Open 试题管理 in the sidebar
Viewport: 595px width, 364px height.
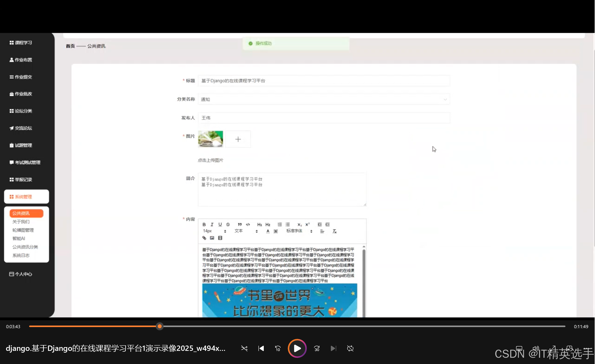pyautogui.click(x=21, y=145)
